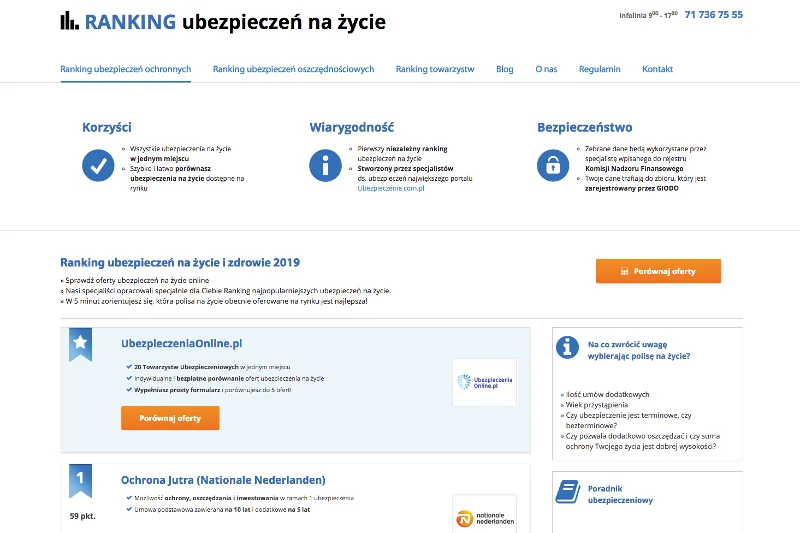This screenshot has height=533, width=800.
Task: Click Porównaj oferty in the UbezpieczeniaOnline.pl card
Action: (x=170, y=418)
